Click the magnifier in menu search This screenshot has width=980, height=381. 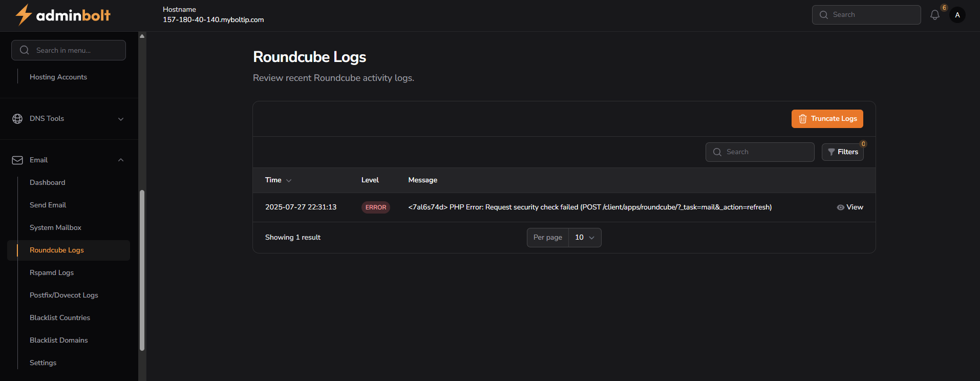(x=24, y=50)
